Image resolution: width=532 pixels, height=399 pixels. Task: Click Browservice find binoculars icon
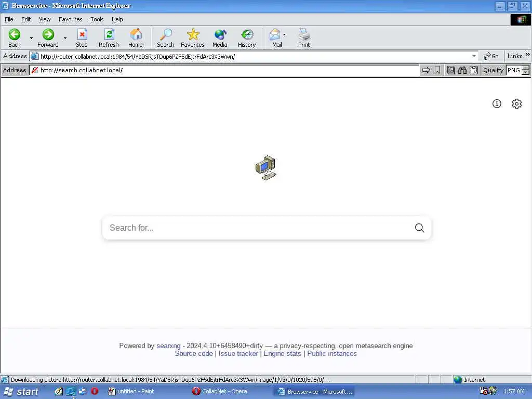462,70
